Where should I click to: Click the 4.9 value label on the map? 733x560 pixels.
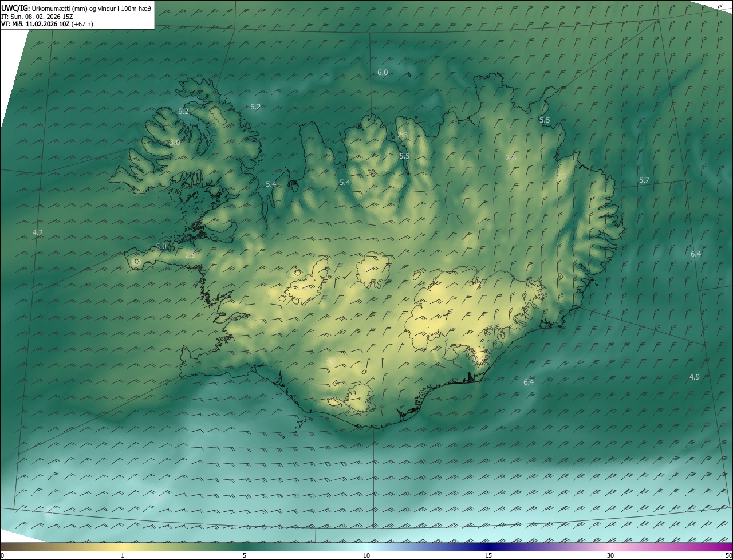(x=694, y=376)
